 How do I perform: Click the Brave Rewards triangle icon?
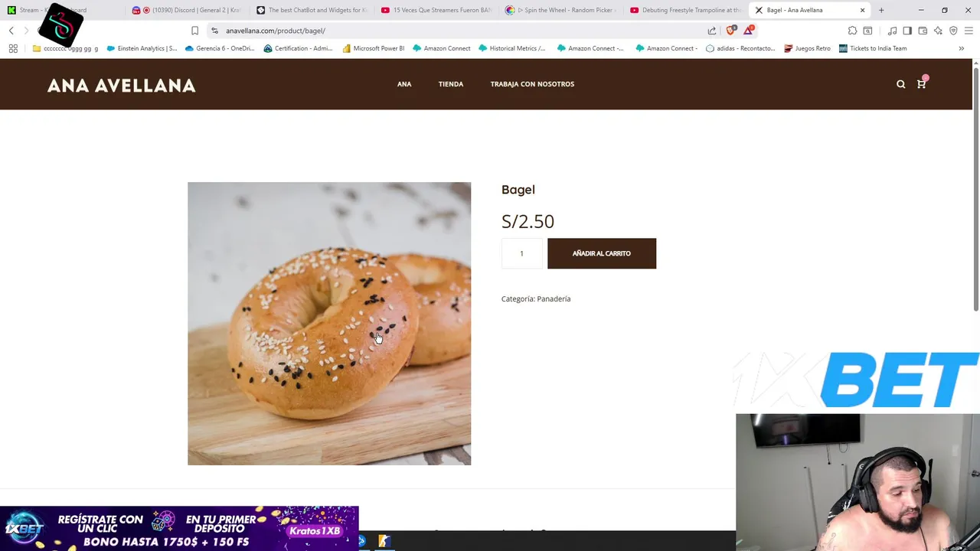point(748,31)
